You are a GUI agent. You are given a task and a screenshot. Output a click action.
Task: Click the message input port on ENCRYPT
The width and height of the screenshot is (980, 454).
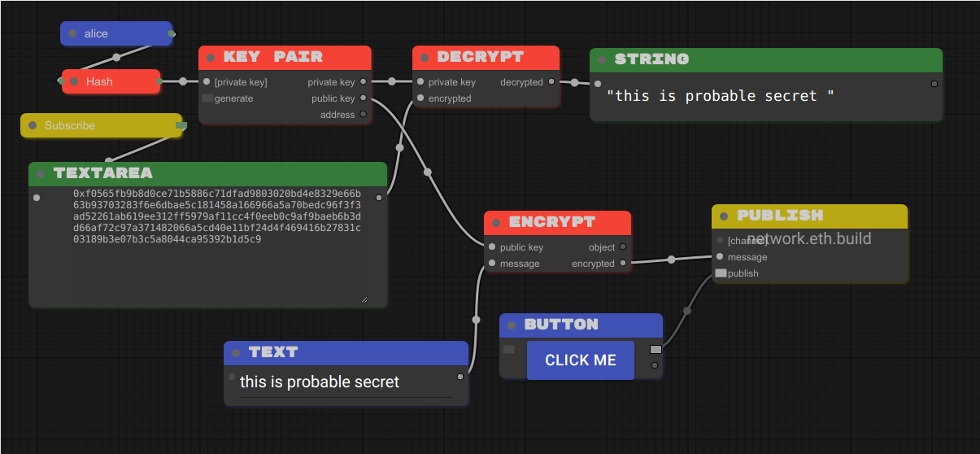(492, 263)
